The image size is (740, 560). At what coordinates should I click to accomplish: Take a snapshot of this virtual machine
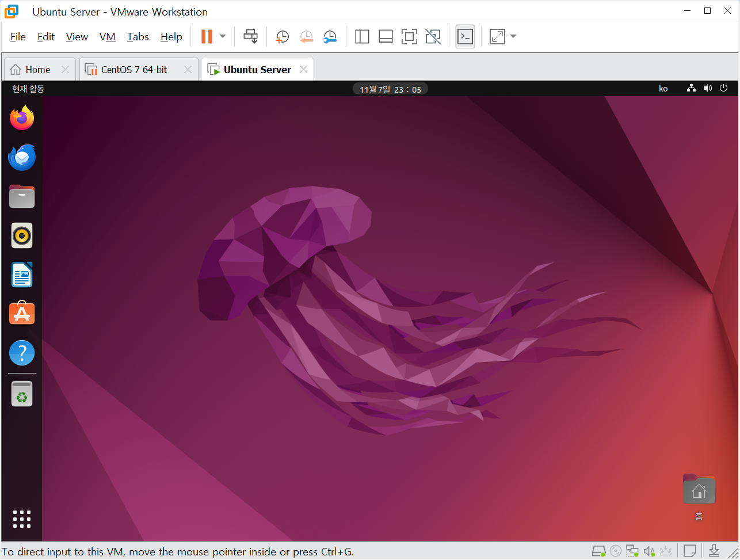click(283, 37)
